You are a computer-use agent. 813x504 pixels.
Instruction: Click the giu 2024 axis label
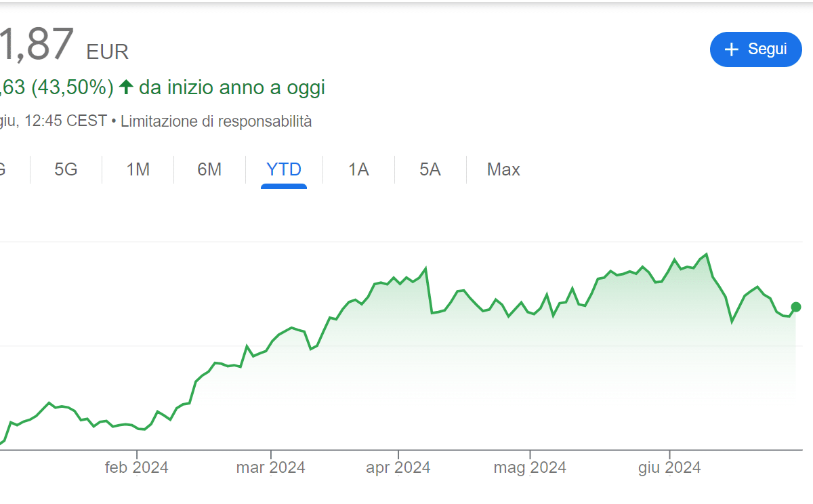click(669, 467)
